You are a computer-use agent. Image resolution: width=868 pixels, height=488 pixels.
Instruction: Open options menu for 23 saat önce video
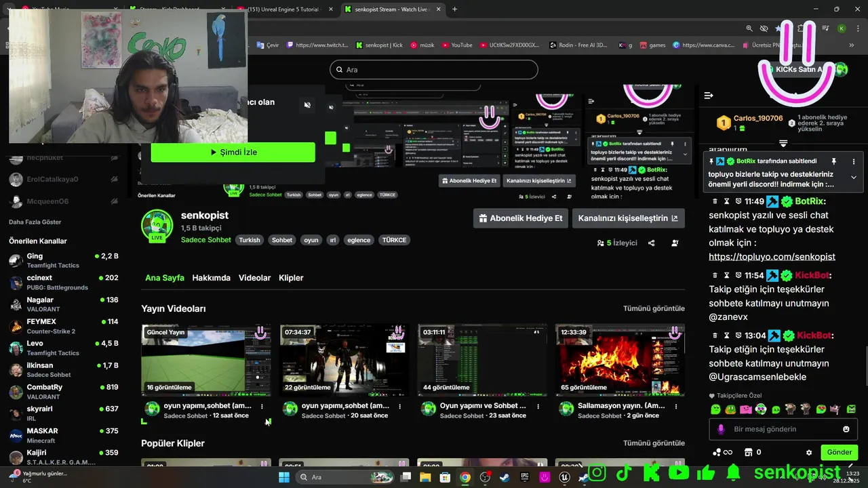(x=538, y=407)
